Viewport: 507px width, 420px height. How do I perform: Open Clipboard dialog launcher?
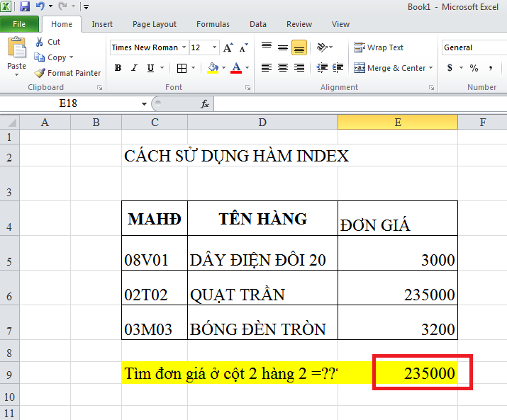point(99,88)
